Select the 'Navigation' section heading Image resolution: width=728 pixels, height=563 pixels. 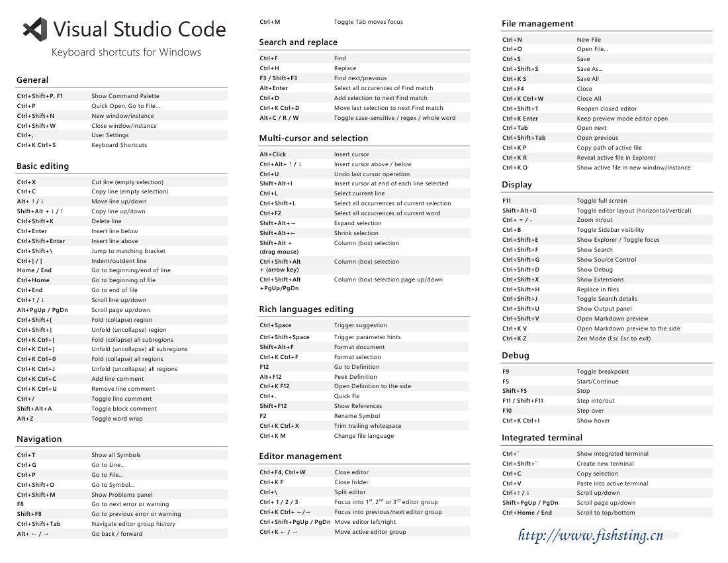(x=39, y=439)
